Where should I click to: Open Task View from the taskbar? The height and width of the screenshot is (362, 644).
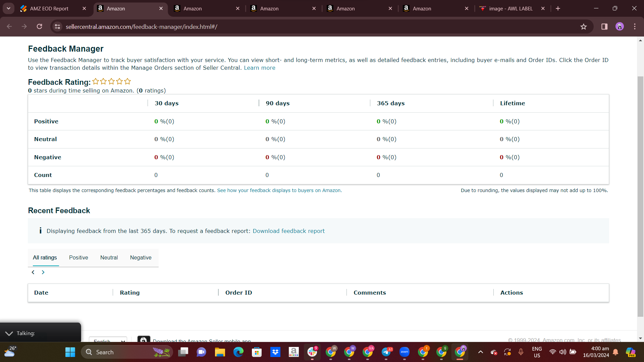tap(183, 352)
